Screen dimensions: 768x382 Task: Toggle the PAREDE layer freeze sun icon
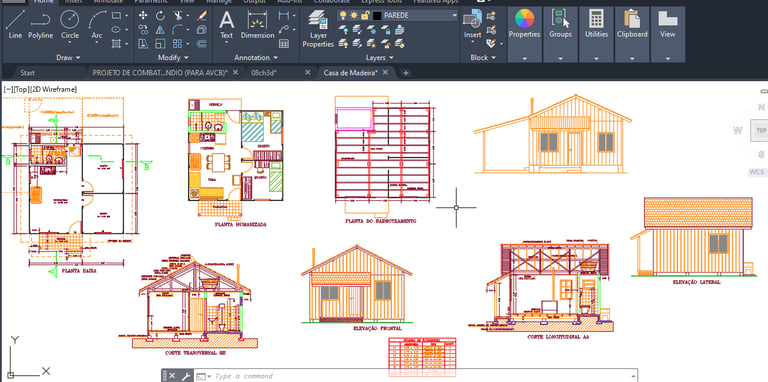(x=354, y=15)
